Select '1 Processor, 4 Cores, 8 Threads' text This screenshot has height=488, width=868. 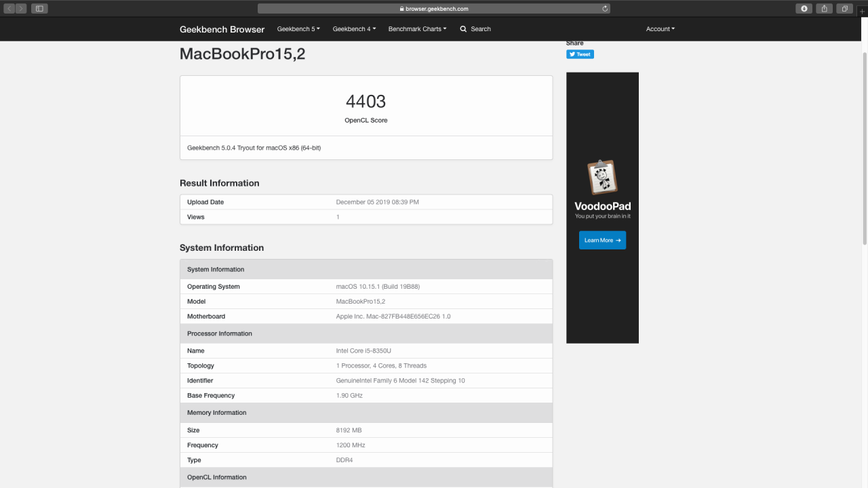coord(381,366)
